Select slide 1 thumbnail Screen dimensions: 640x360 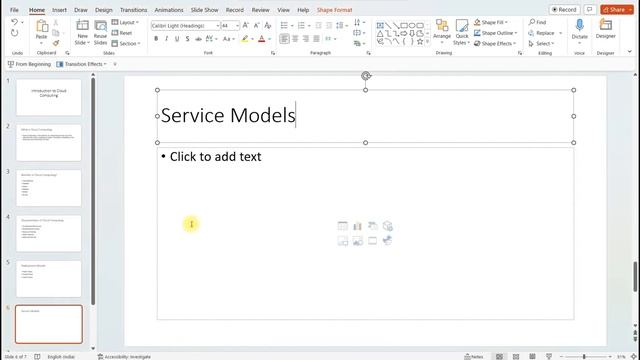[x=49, y=97]
